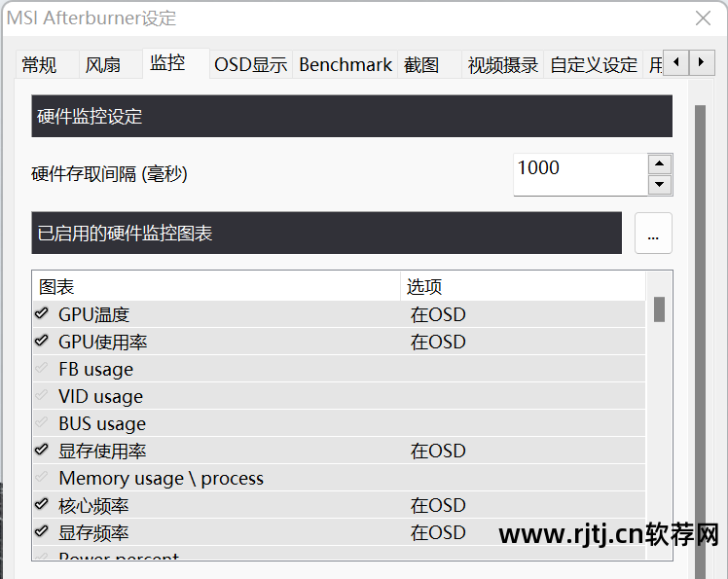Image resolution: width=728 pixels, height=579 pixels.
Task: Select the 核心频率 row label
Action: pos(93,506)
